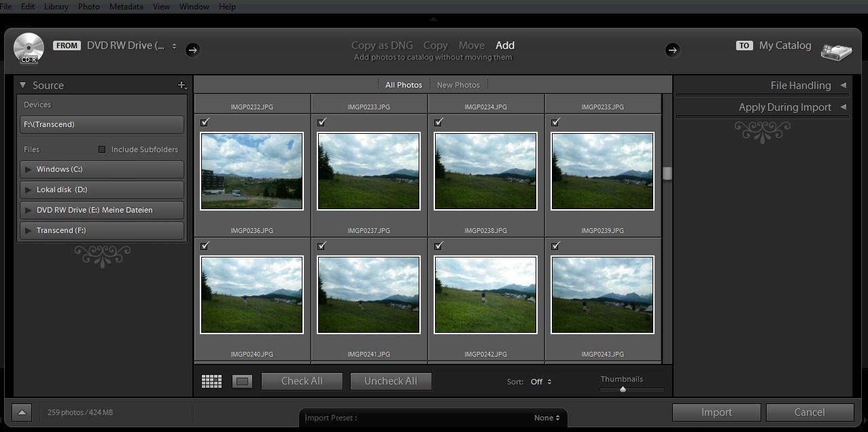Uncheck photo IMGP0241.JPG checkbox
The width and height of the screenshot is (868, 432).
(x=322, y=246)
